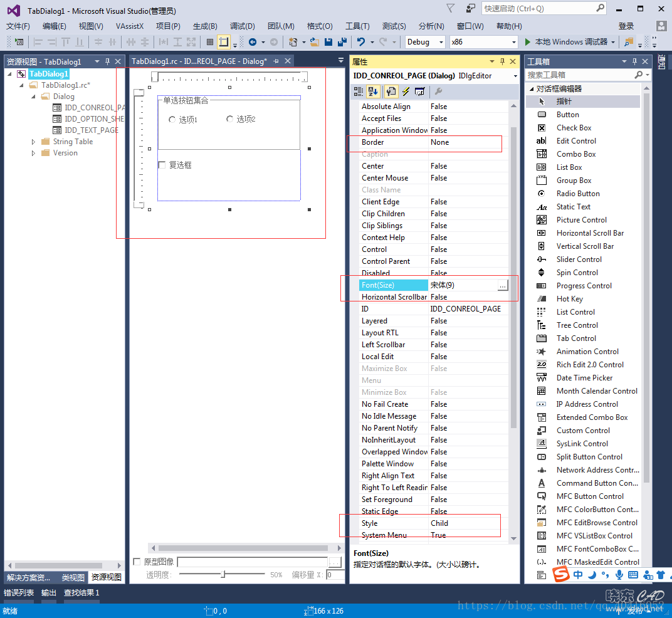Open the 错误列表 bottom tab

(19, 593)
